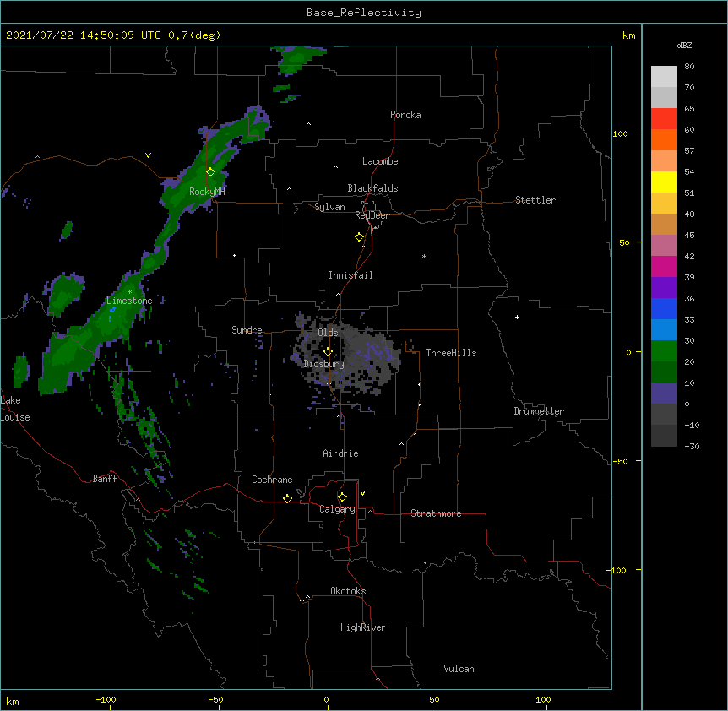Screen dimensions: 728x711
Task: Select the sky blue swatch above green
Action: coord(664,330)
